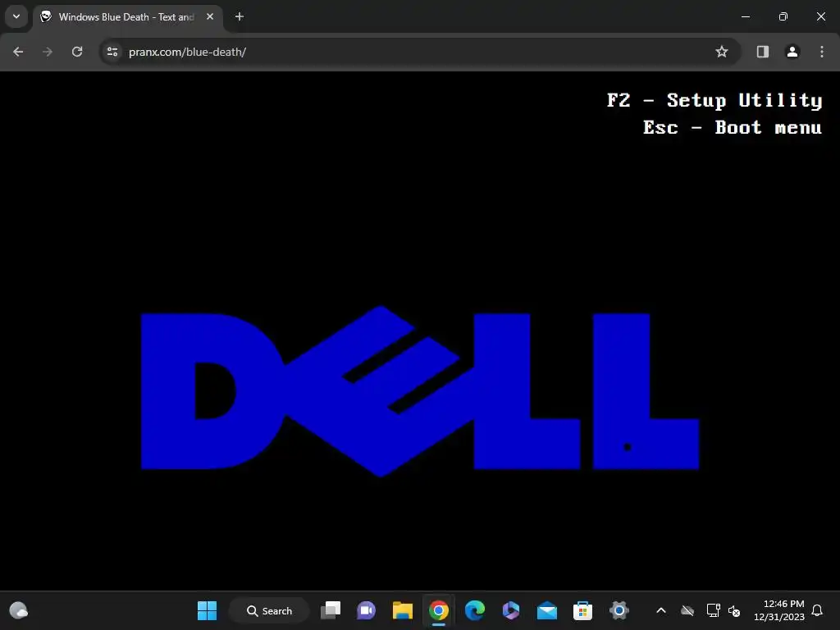Close the Chrome window
Viewport: 840px width, 630px height.
pos(820,16)
